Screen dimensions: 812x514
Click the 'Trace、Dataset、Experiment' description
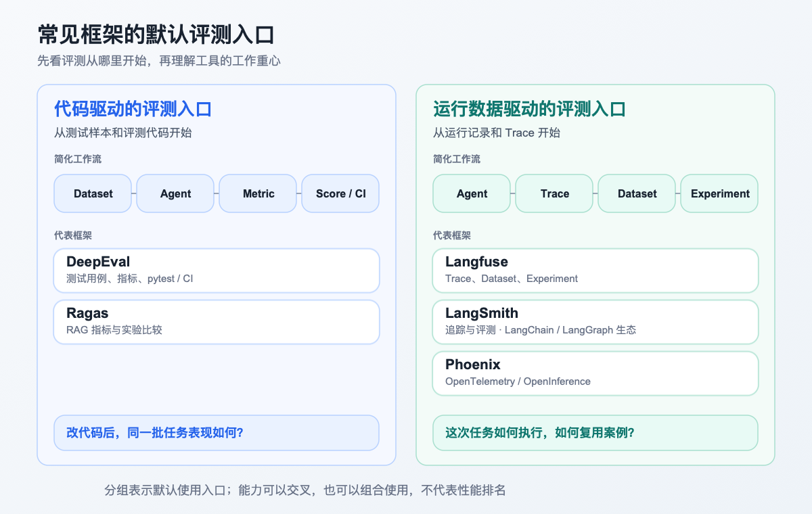tap(512, 279)
